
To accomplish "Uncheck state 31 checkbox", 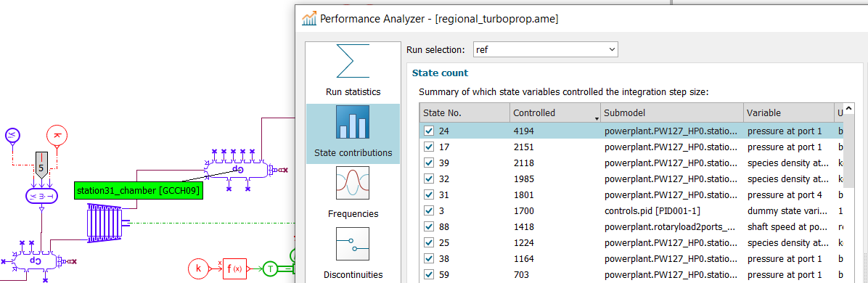I will 428,195.
